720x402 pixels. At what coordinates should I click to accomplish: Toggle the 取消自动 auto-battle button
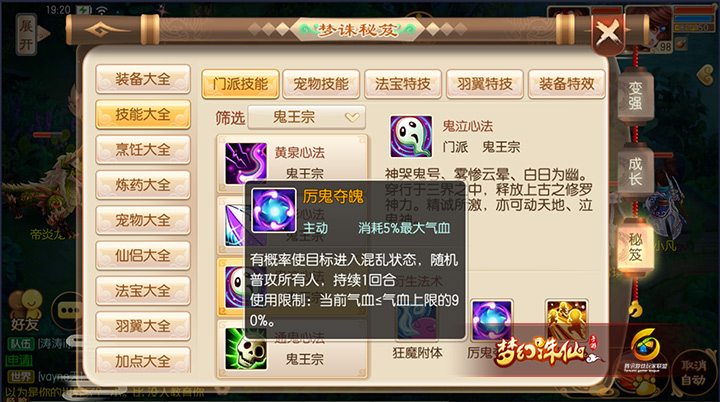tap(693, 373)
